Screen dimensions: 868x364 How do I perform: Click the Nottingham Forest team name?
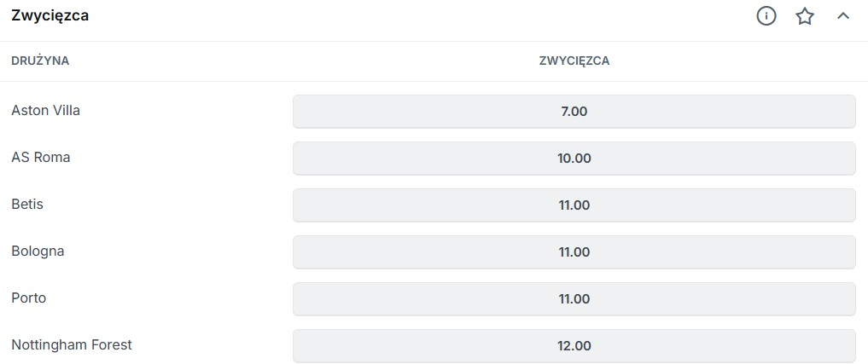[72, 344]
